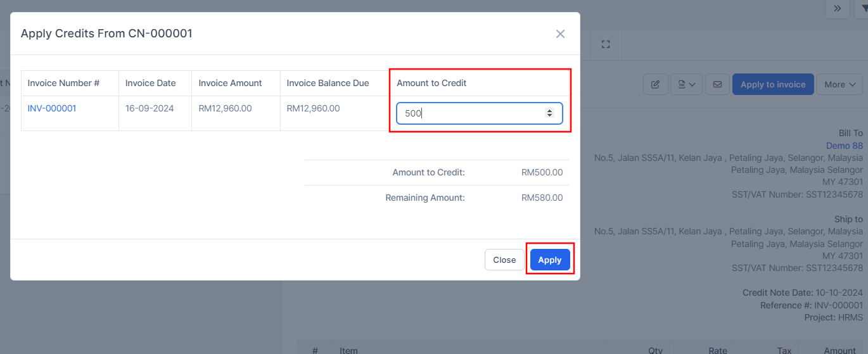Click the Item column header in table

click(x=348, y=350)
